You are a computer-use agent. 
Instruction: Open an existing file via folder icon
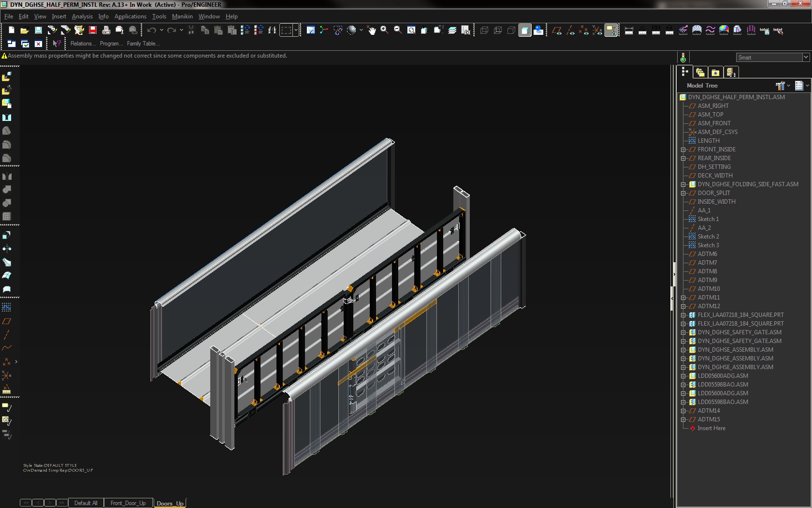pyautogui.click(x=25, y=30)
